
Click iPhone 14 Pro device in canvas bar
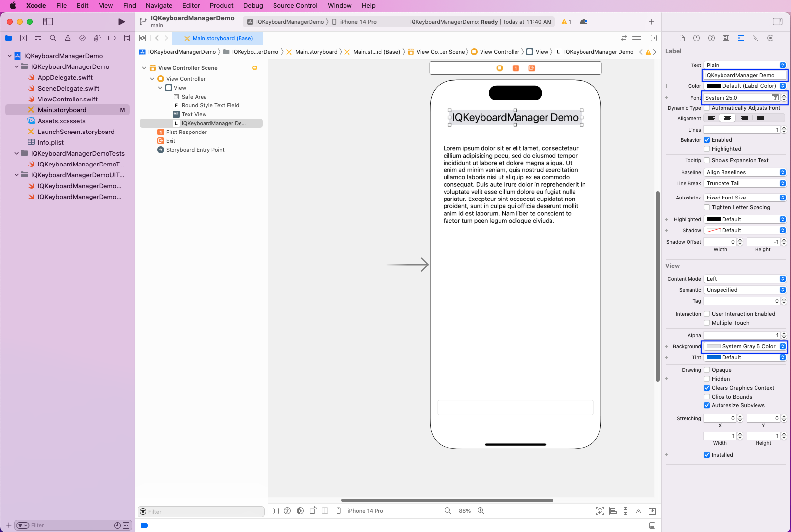pyautogui.click(x=360, y=511)
